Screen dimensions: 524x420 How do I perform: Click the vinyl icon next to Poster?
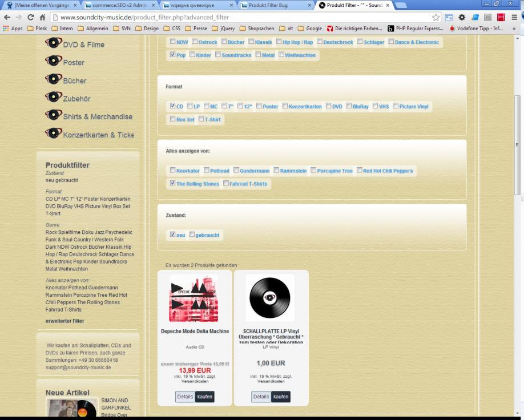click(x=54, y=62)
